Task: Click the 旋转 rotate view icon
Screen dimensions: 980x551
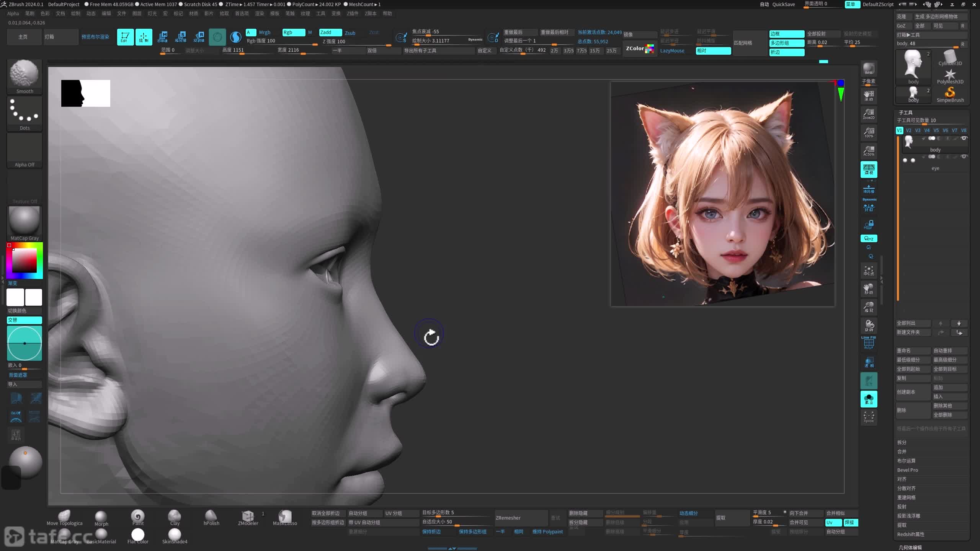Action: pyautogui.click(x=869, y=326)
